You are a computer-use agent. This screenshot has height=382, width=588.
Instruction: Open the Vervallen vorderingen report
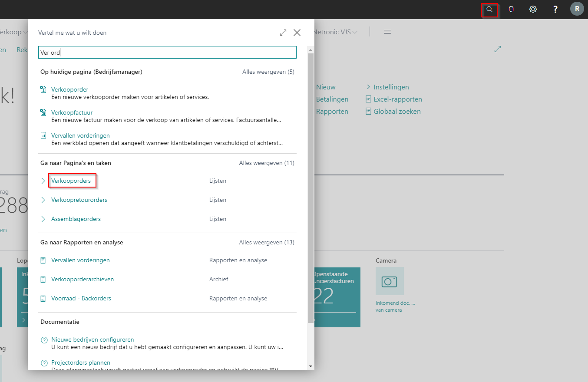(x=80, y=260)
